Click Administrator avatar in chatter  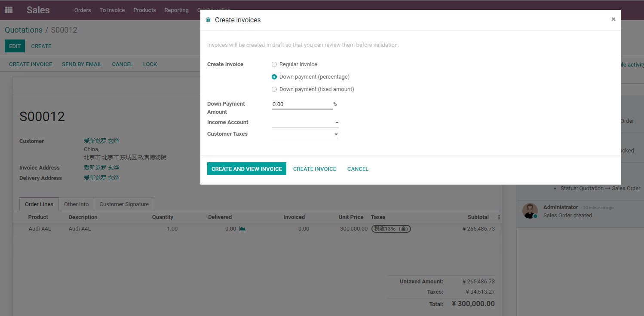tap(530, 211)
